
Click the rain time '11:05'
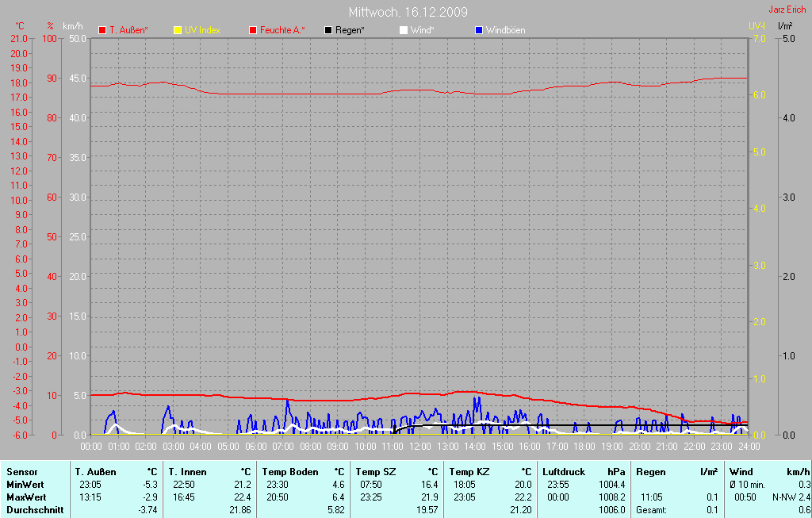[x=652, y=497]
